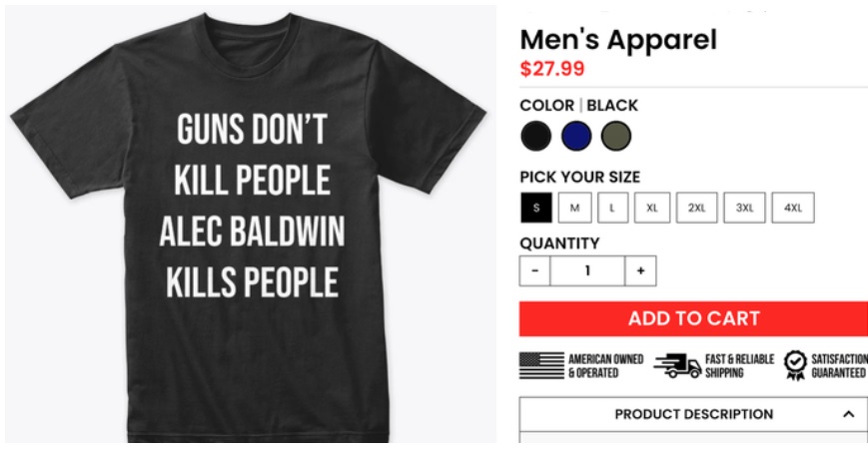Select the navy blue color swatch

(x=576, y=136)
